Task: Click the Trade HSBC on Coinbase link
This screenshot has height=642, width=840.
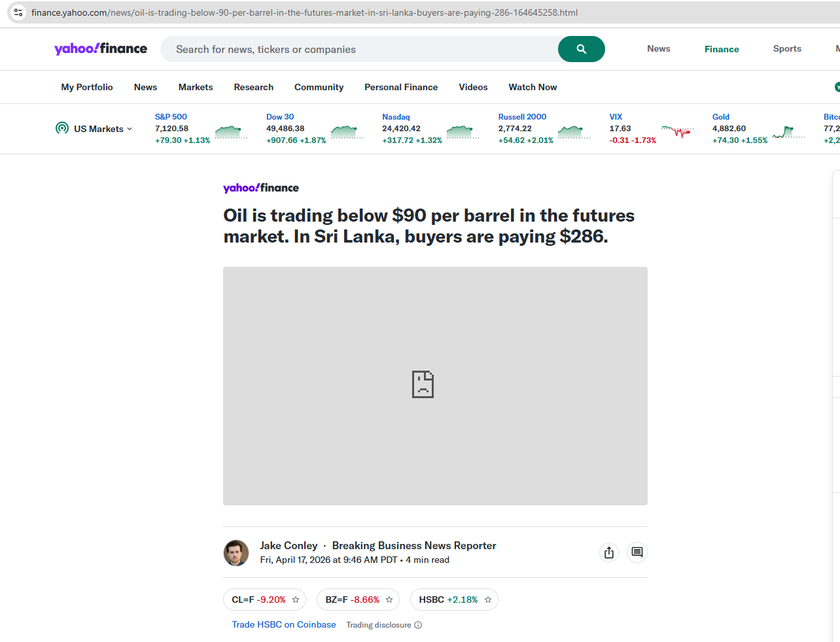Action: 284,625
